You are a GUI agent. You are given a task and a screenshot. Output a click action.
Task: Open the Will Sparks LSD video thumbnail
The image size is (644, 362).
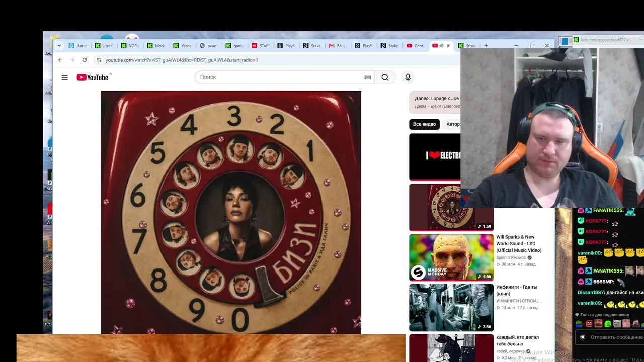click(x=451, y=257)
